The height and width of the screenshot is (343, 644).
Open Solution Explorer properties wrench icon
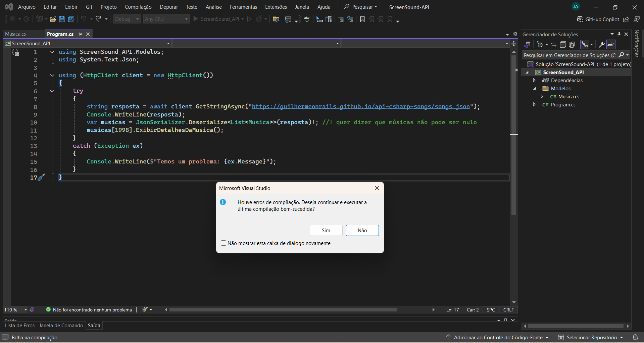pos(602,45)
